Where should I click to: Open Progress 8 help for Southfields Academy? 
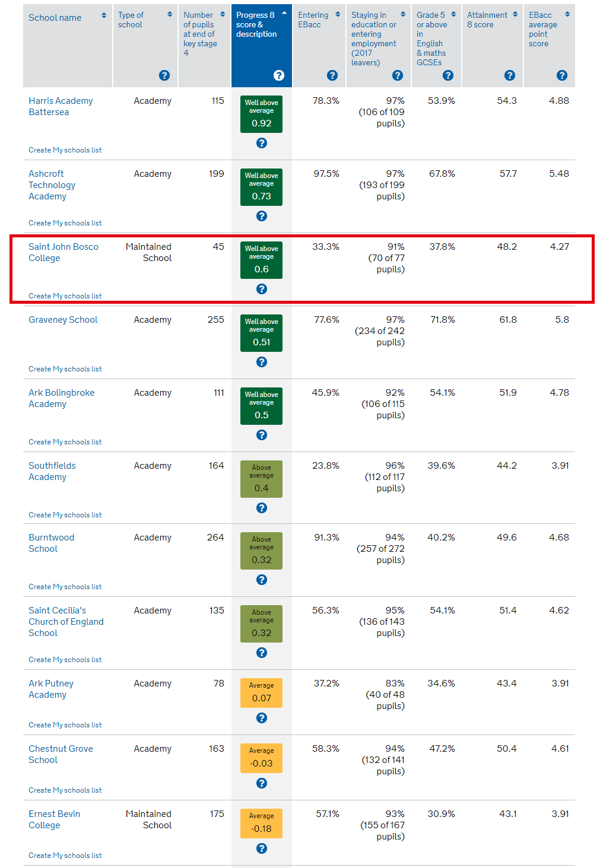coord(262,508)
